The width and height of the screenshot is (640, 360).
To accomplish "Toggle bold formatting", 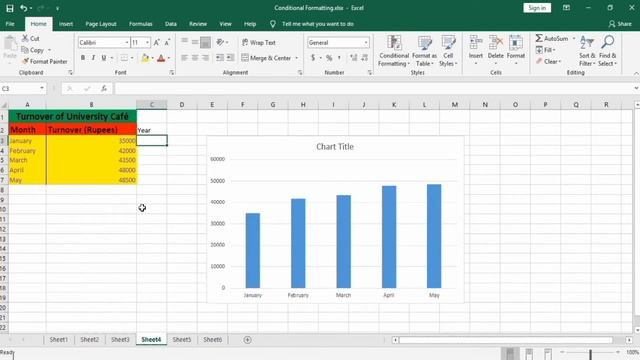I will [83, 58].
